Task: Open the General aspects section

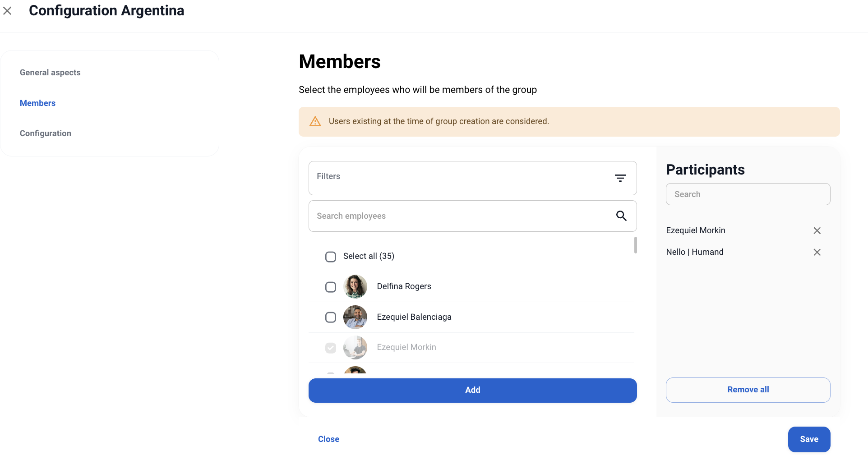Action: 50,73
